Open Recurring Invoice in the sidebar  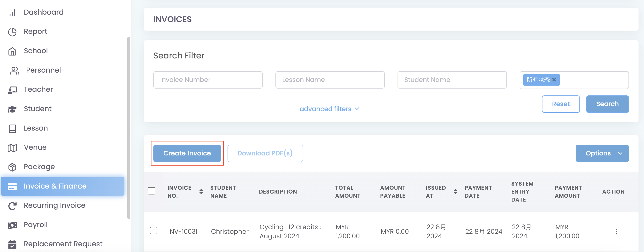tap(55, 205)
